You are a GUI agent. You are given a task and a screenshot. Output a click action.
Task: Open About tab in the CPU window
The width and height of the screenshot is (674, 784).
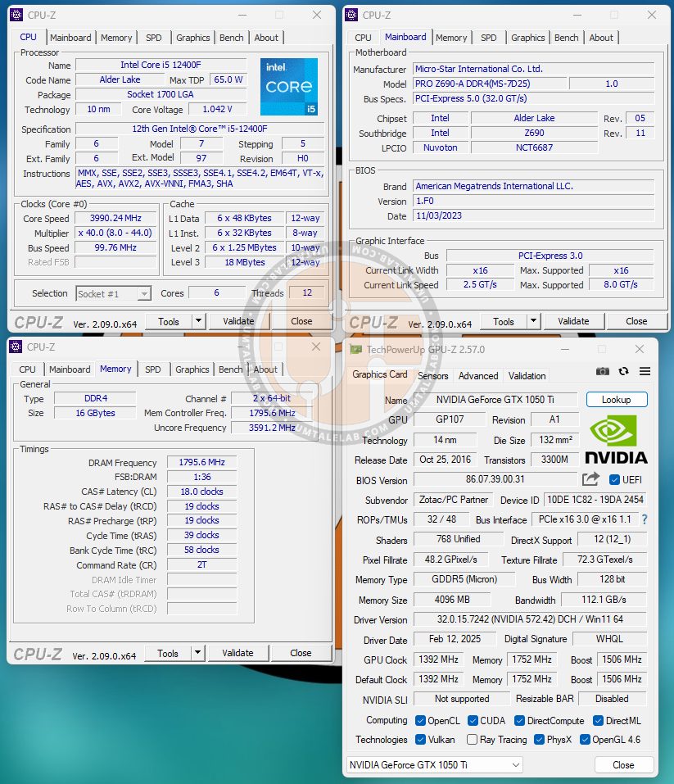tap(266, 38)
